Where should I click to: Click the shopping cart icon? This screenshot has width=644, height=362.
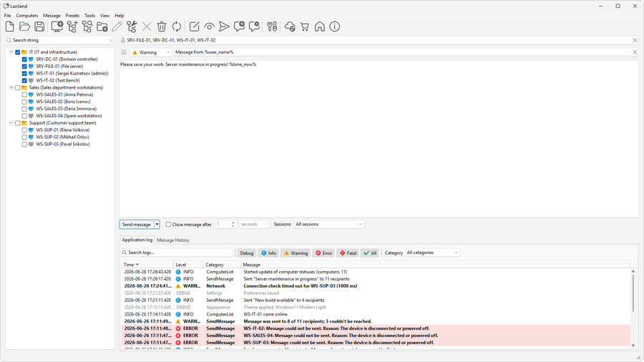[x=305, y=26]
